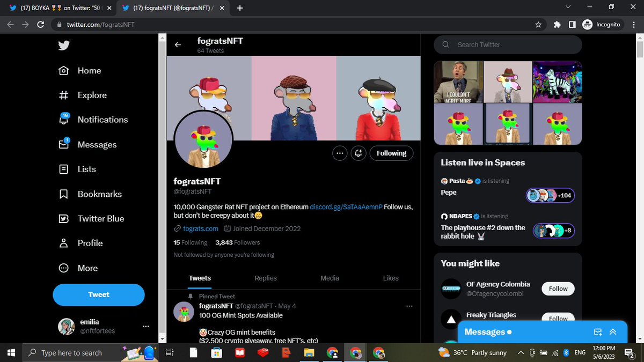Viewport: 644px width, 362px height.
Task: Bookmark this page with star icon
Action: (x=538, y=25)
